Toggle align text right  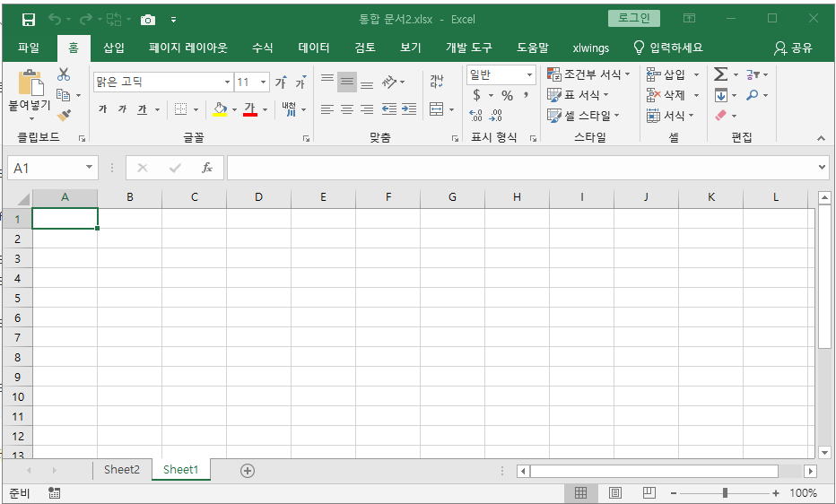coord(367,109)
